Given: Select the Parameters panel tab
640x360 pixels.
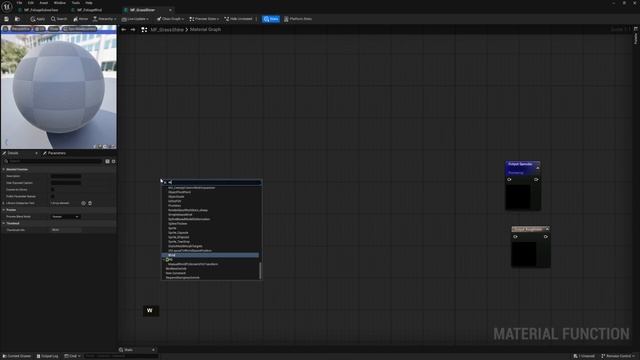Looking at the screenshot, I should [x=55, y=153].
